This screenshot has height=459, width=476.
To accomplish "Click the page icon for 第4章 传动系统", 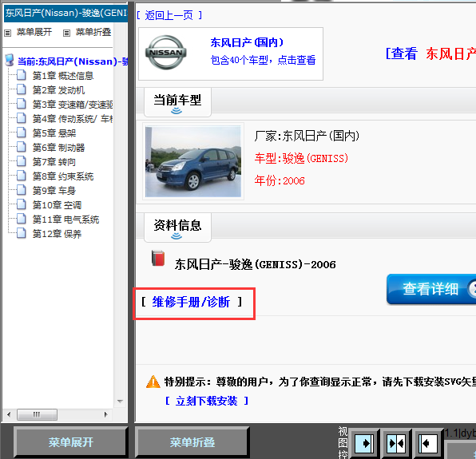I will click(22, 117).
